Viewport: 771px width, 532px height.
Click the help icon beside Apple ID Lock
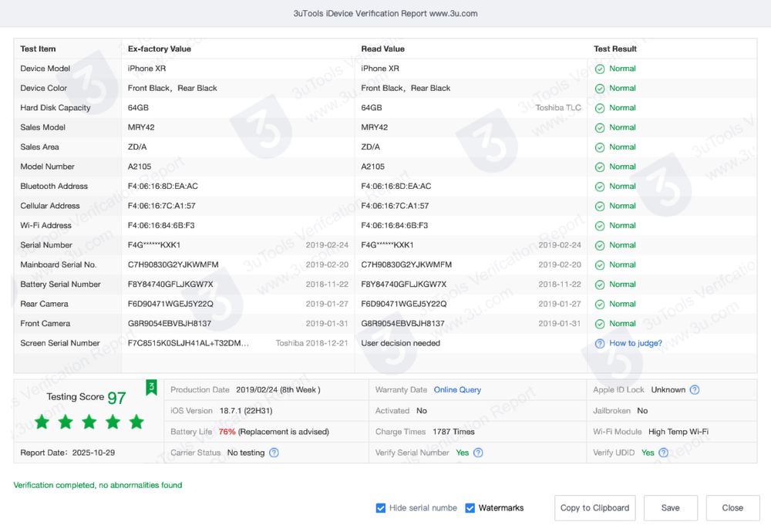click(x=695, y=390)
